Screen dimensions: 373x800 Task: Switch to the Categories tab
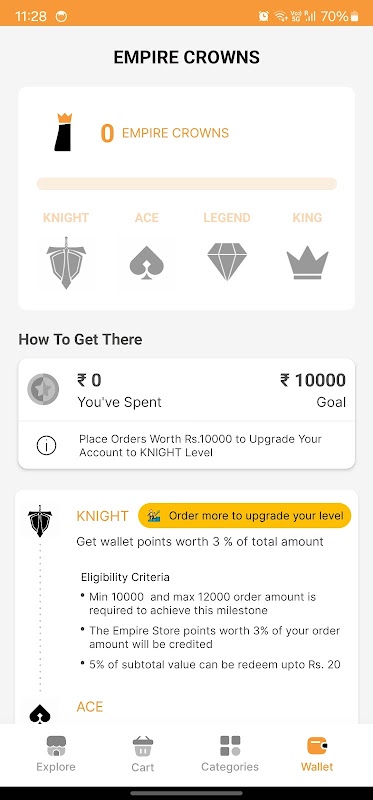[x=230, y=754]
